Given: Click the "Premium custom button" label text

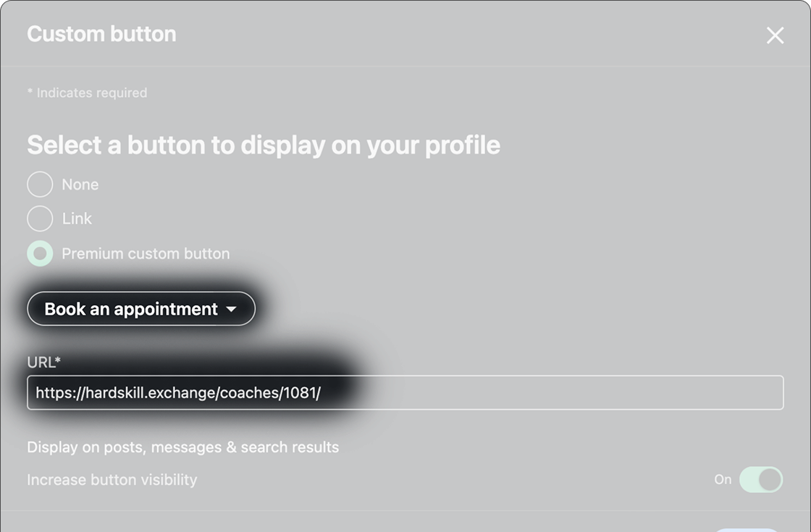Looking at the screenshot, I should tap(146, 253).
